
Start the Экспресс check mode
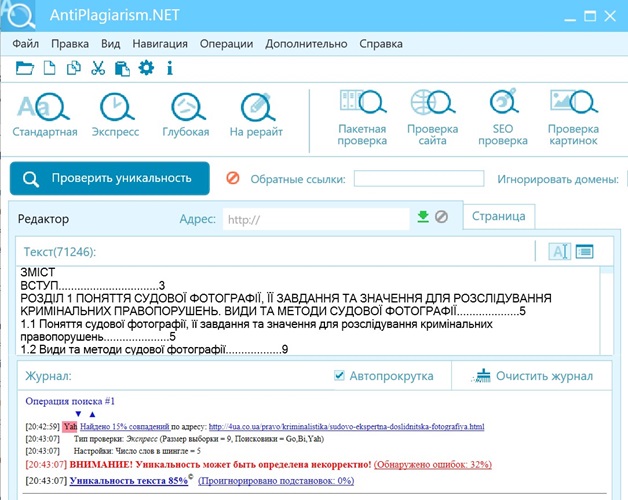(x=115, y=115)
